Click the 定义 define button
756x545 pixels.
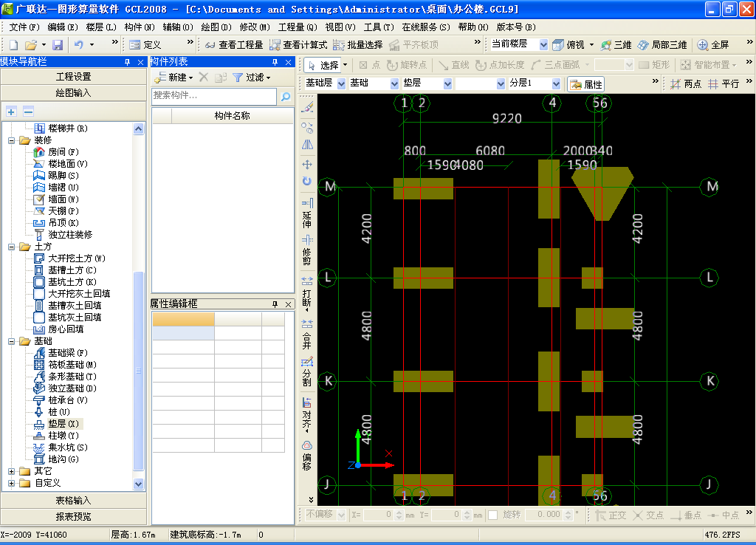pos(145,45)
